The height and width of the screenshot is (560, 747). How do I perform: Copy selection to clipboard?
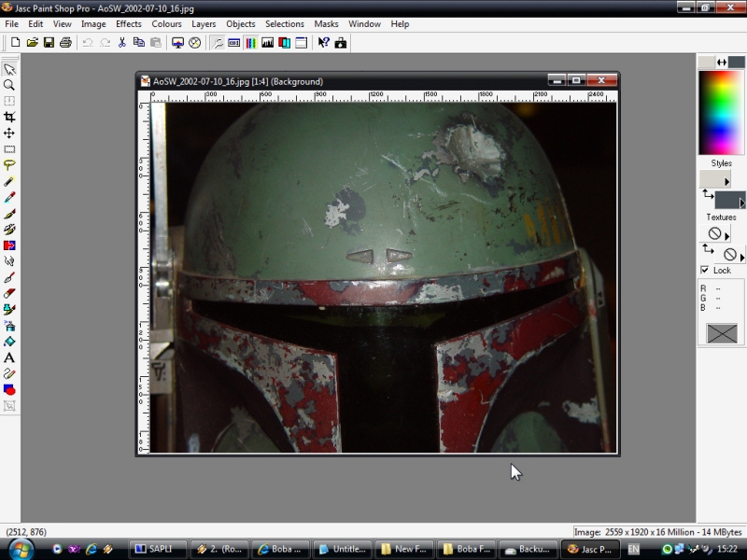(x=138, y=43)
